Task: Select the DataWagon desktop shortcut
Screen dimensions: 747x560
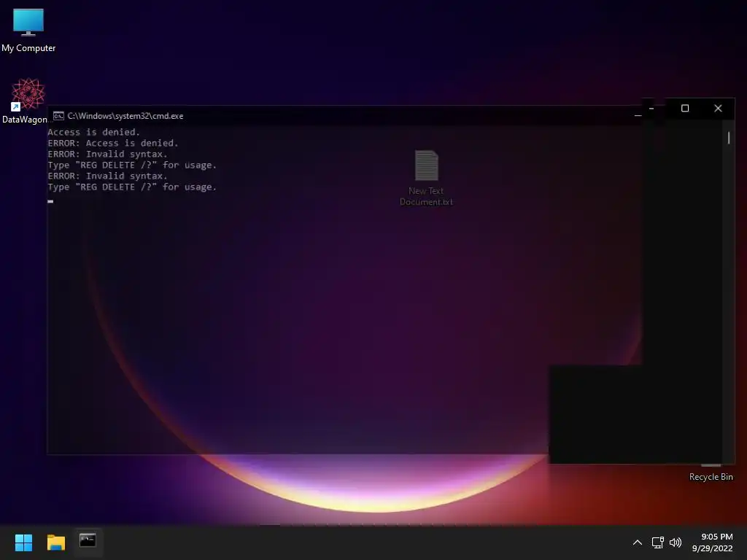Action: click(x=26, y=101)
